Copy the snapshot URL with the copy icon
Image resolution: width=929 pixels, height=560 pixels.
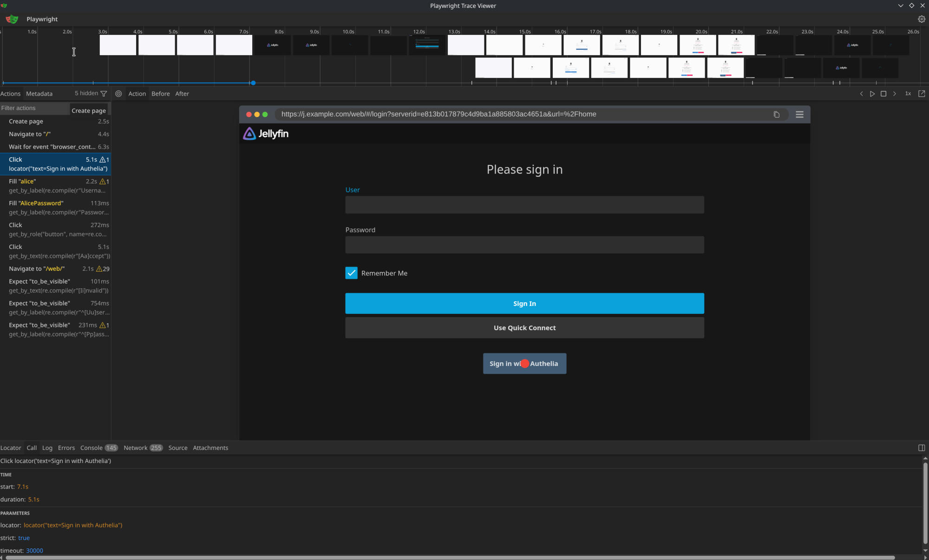pyautogui.click(x=776, y=115)
